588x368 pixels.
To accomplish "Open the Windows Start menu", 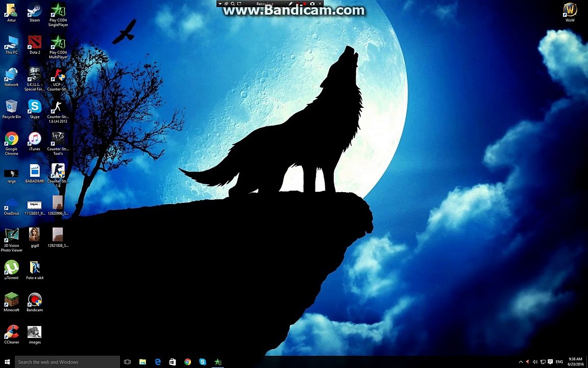I will [8, 362].
